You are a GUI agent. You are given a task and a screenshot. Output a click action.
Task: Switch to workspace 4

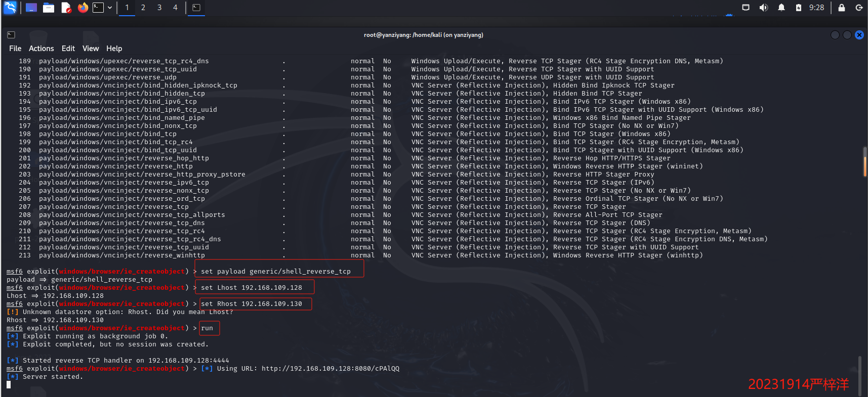tap(176, 8)
